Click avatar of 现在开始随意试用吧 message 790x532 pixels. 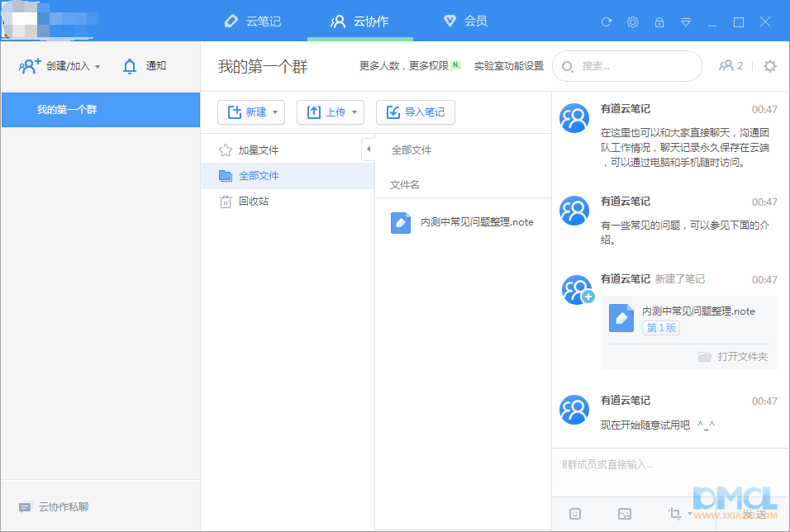574,410
